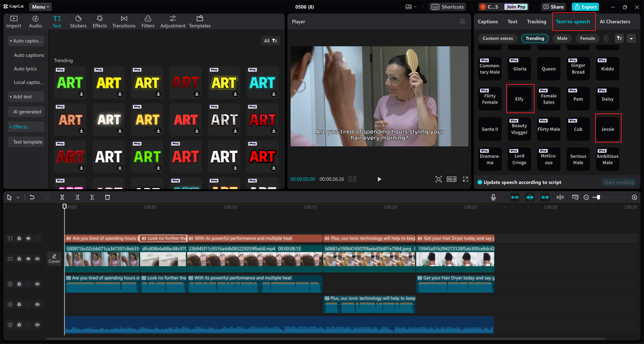Toggle auto snapping in timeline toolbar
The height and width of the screenshot is (344, 644).
[x=530, y=197]
